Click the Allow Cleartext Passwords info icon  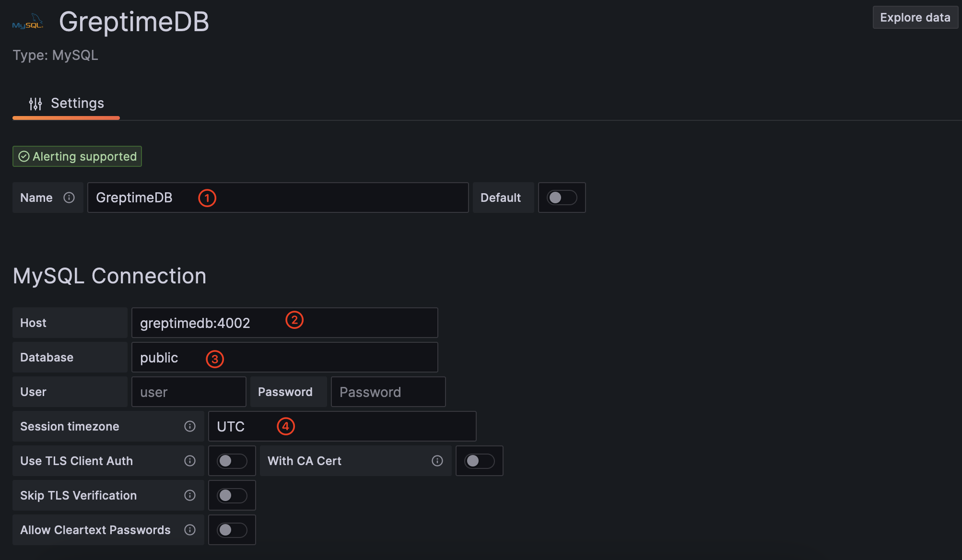[189, 530]
